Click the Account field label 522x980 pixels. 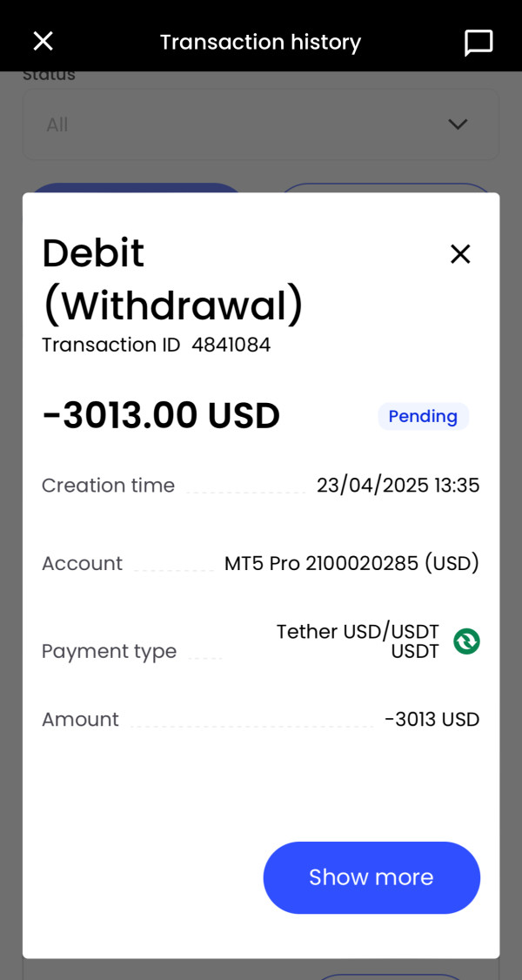82,563
